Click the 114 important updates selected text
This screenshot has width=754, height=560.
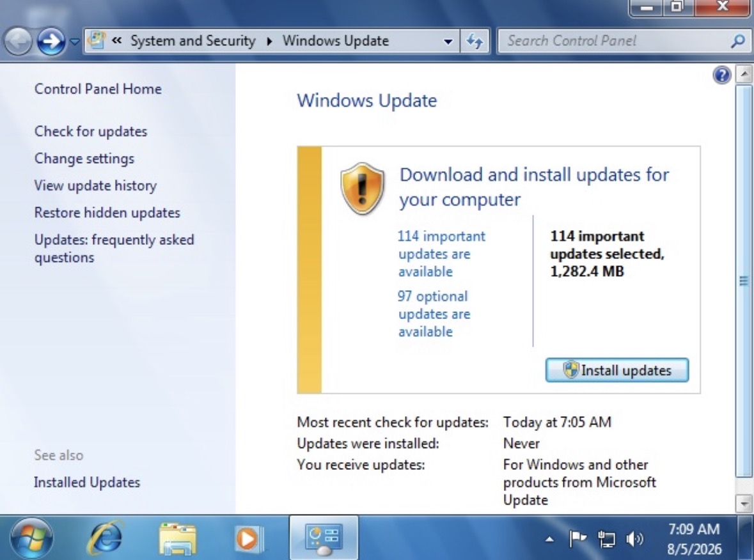[x=607, y=254]
